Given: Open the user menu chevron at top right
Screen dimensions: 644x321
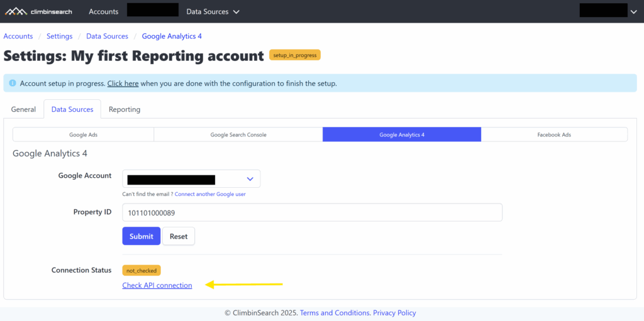Looking at the screenshot, I should tap(632, 11).
